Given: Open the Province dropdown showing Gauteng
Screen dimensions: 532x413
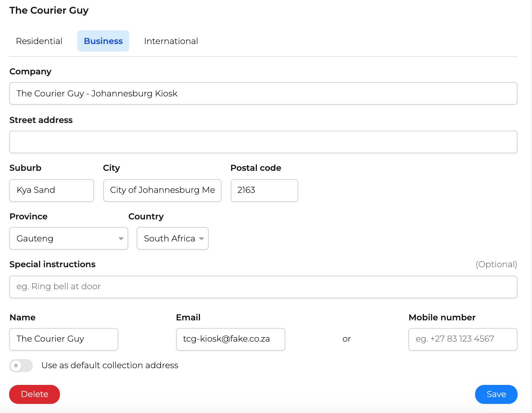Looking at the screenshot, I should pyautogui.click(x=69, y=238).
